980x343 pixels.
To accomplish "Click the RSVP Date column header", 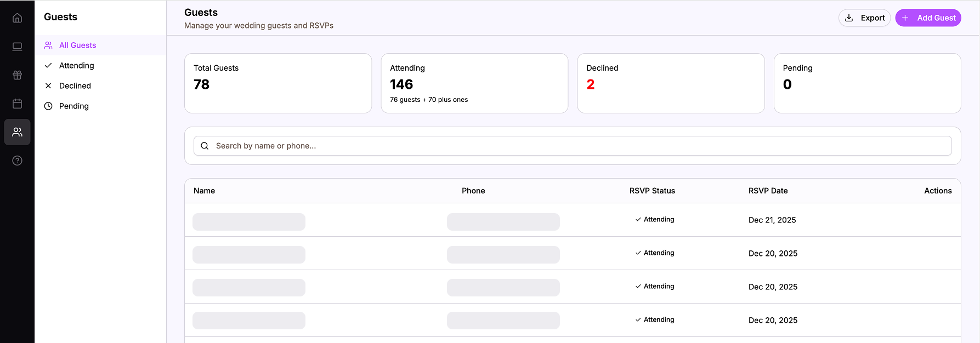I will click(768, 191).
